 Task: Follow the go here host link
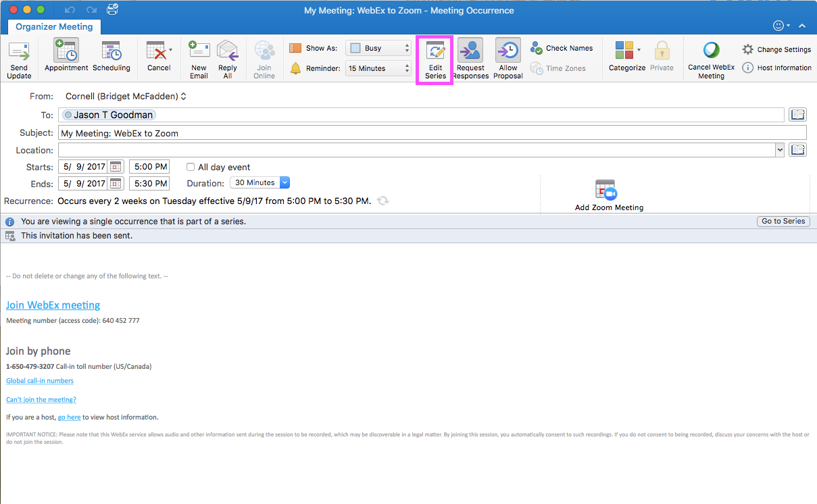(x=69, y=418)
